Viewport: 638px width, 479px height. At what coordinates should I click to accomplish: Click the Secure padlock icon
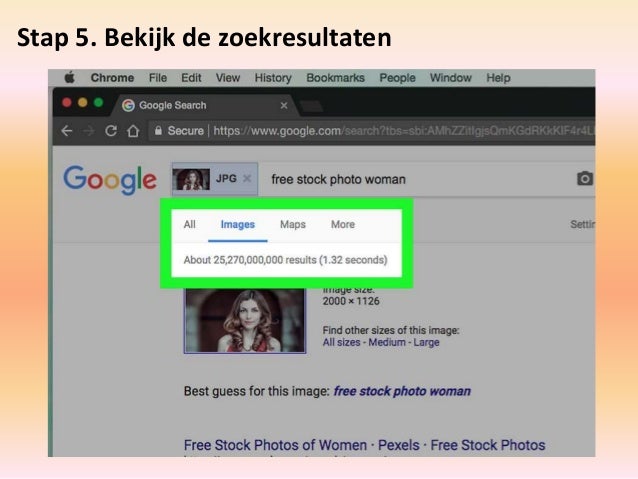pyautogui.click(x=158, y=130)
